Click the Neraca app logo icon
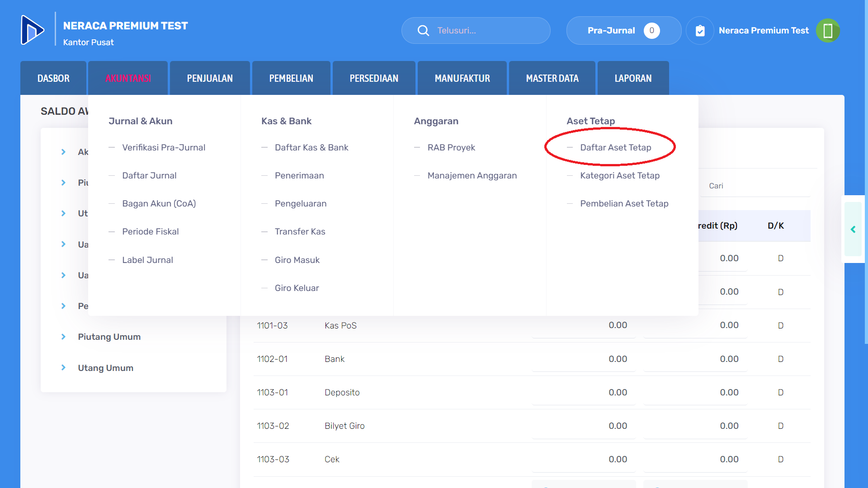This screenshot has height=488, width=868. 33,30
